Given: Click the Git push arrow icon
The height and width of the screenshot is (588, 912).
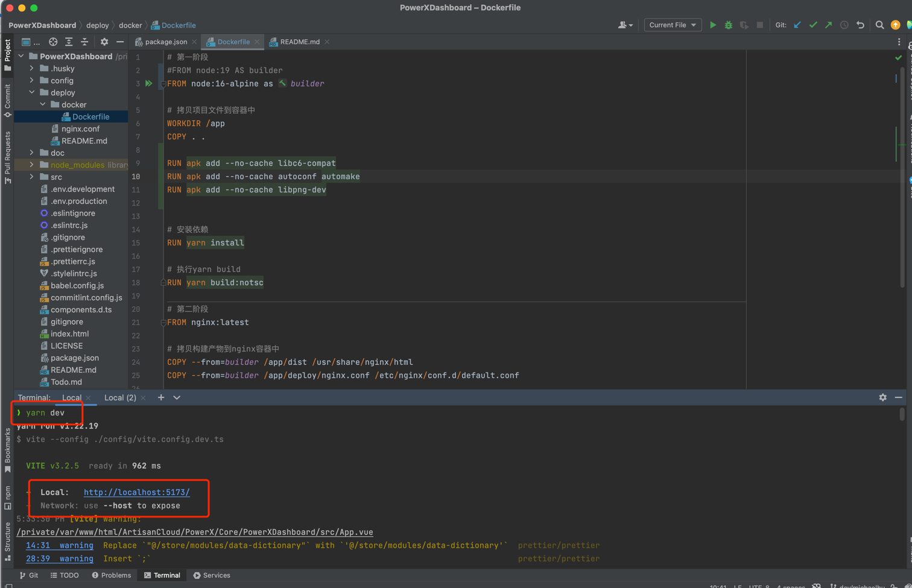Looking at the screenshot, I should 829,25.
